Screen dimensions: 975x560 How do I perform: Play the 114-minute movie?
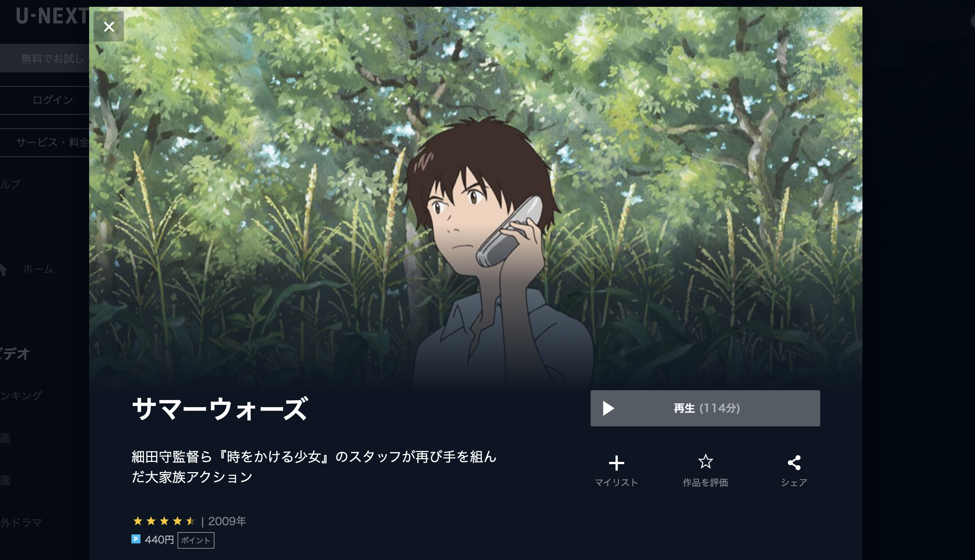click(705, 408)
